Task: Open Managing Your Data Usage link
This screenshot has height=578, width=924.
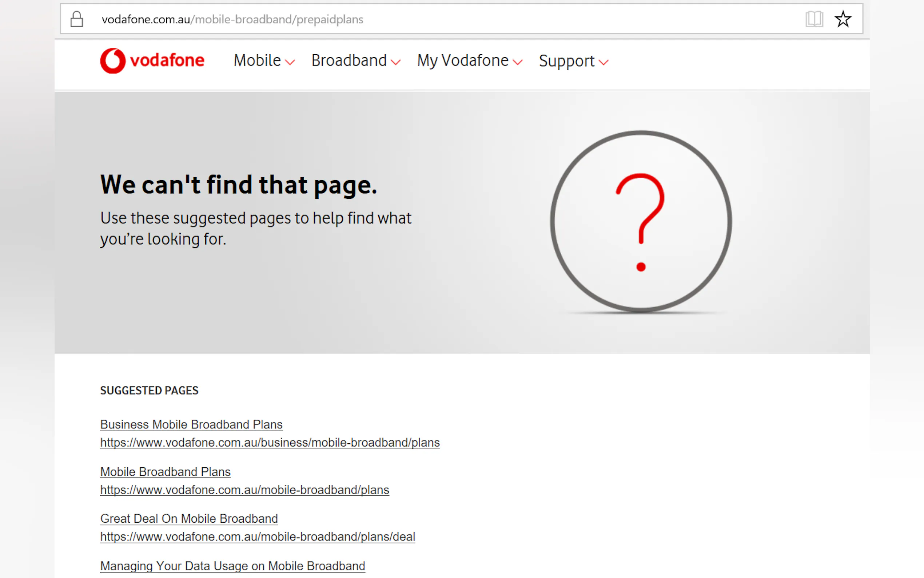Action: (x=232, y=566)
